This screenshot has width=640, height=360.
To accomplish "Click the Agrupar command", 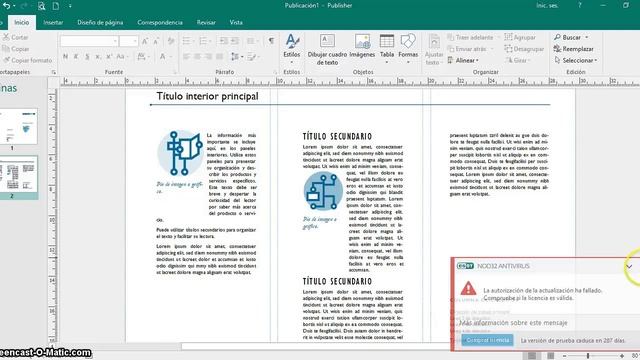I will (x=520, y=37).
